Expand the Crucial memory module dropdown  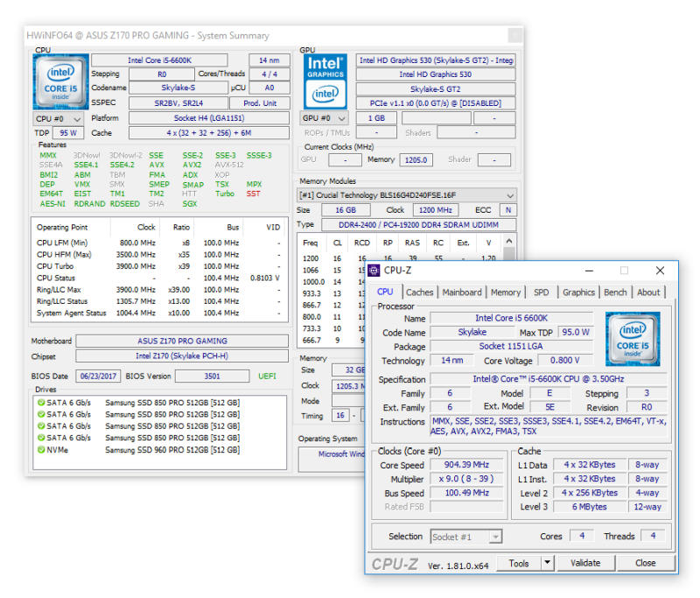click(406, 195)
